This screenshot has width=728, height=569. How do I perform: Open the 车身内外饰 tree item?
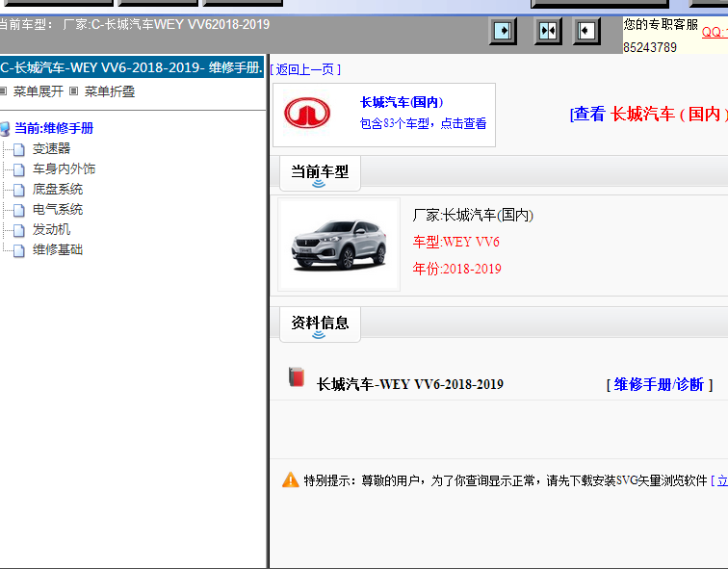64,168
